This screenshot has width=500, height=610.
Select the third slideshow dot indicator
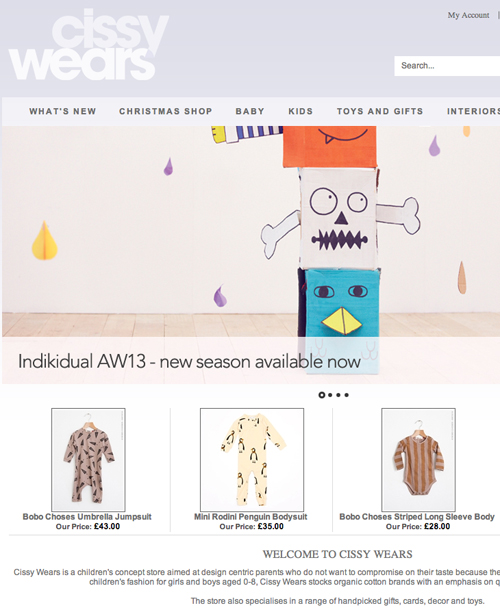tap(338, 395)
